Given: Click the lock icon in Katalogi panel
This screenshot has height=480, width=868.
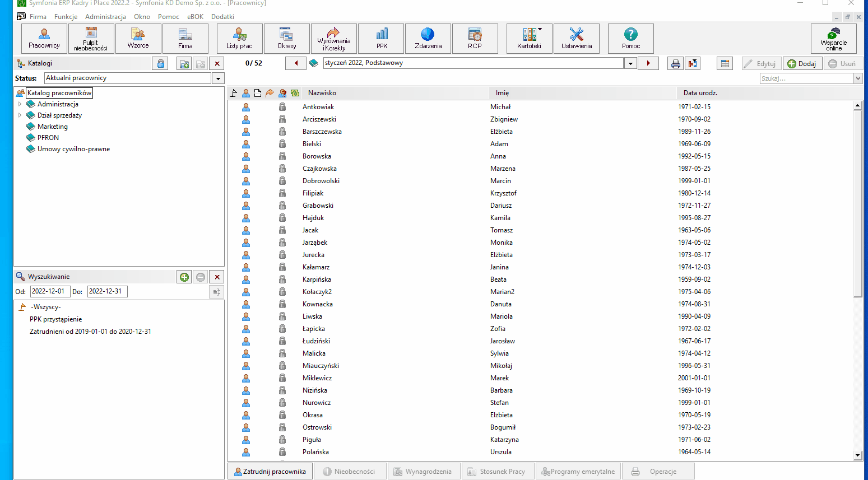Looking at the screenshot, I should click(160, 63).
